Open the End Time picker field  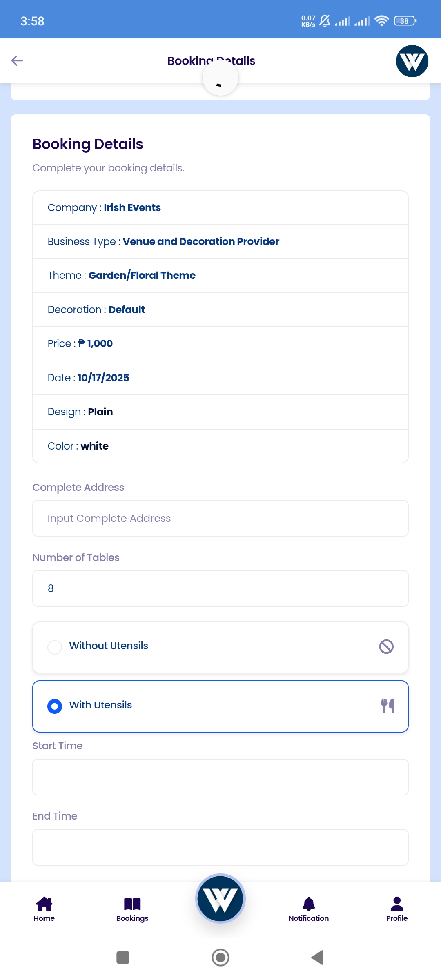point(220,847)
